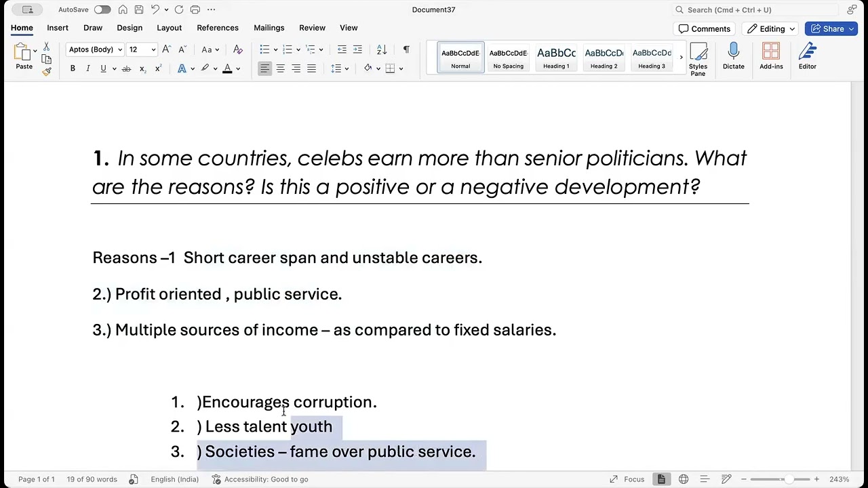Screen dimensions: 868x488
Task: Increase paragraph indent
Action: click(x=357, y=49)
